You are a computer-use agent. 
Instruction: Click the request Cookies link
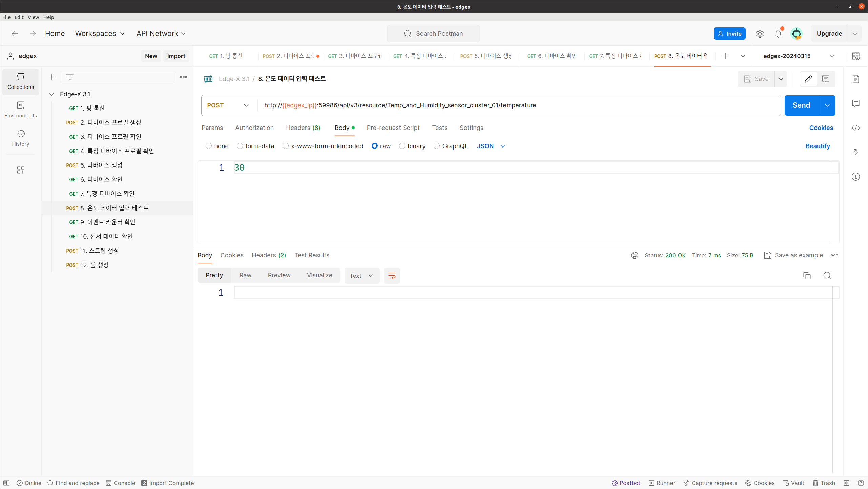821,128
